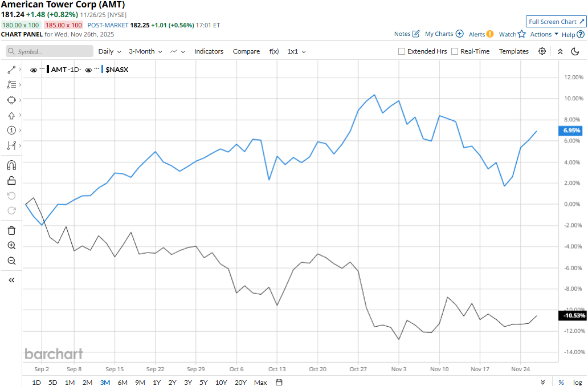Select the 1M time range

pyautogui.click(x=70, y=382)
